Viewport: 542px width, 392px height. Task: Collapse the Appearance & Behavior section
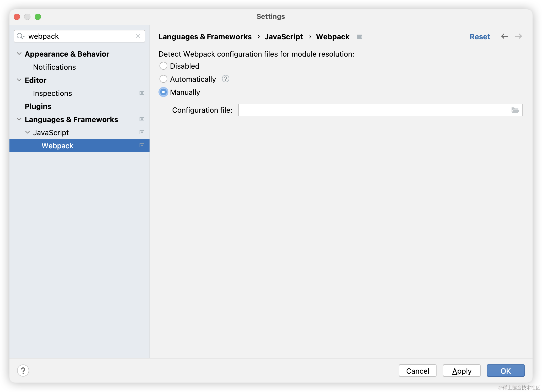[19, 54]
